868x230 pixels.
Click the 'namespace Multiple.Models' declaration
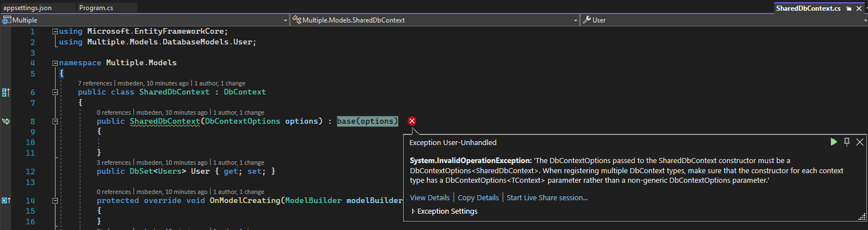[x=117, y=63]
